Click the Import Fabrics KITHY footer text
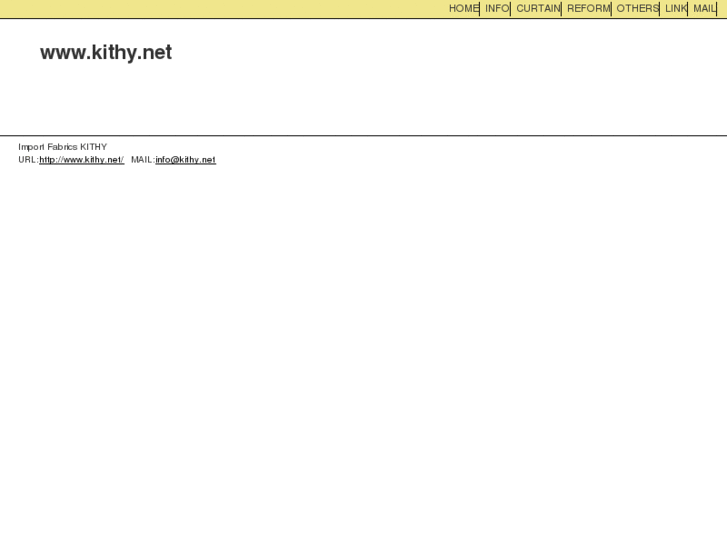The width and height of the screenshot is (727, 545). (63, 147)
